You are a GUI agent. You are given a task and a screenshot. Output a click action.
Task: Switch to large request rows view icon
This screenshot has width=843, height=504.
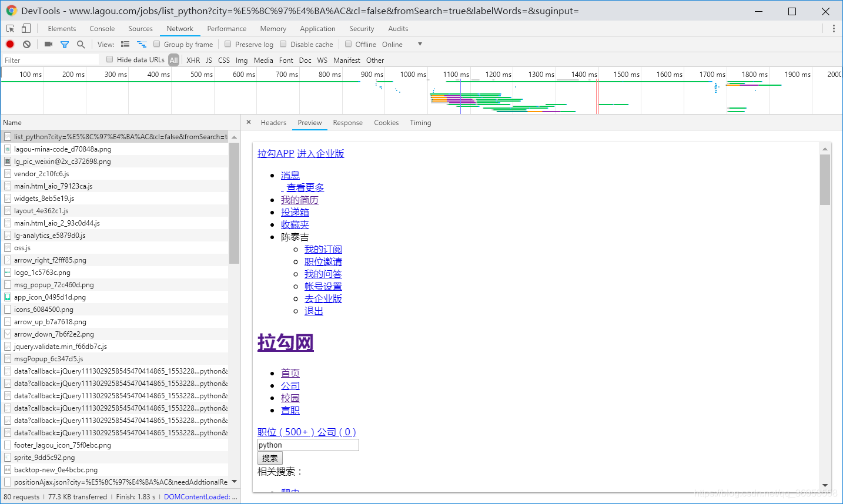click(x=125, y=44)
